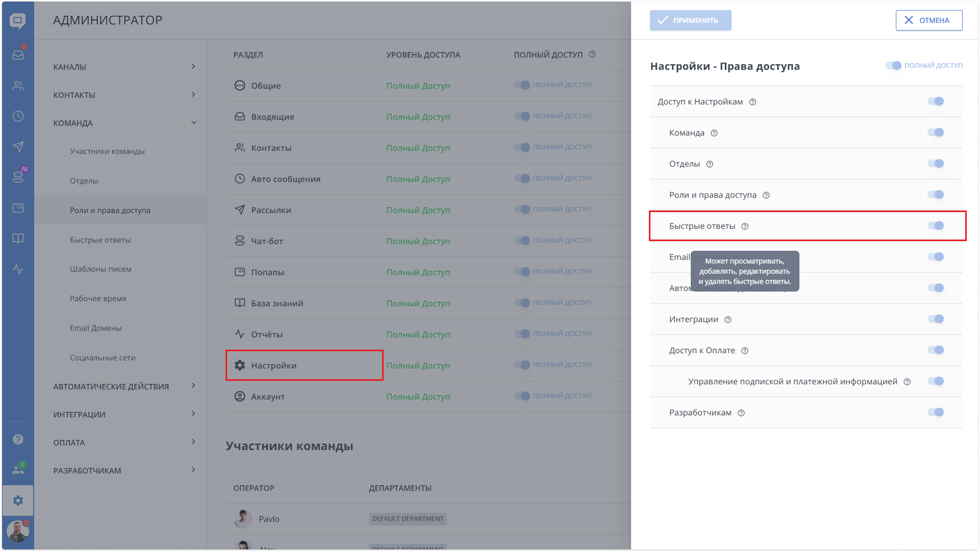
Task: Open Шаблоны писем menu item
Action: tap(100, 269)
